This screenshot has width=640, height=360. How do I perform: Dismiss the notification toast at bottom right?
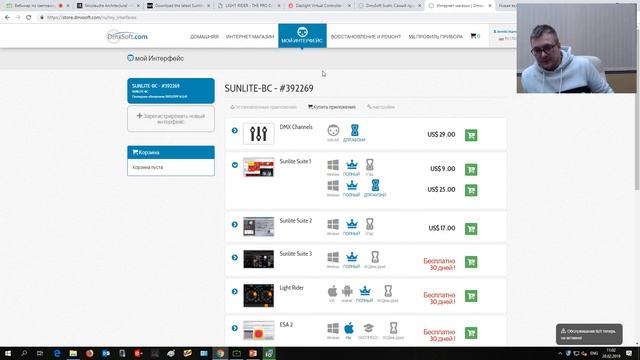click(589, 334)
